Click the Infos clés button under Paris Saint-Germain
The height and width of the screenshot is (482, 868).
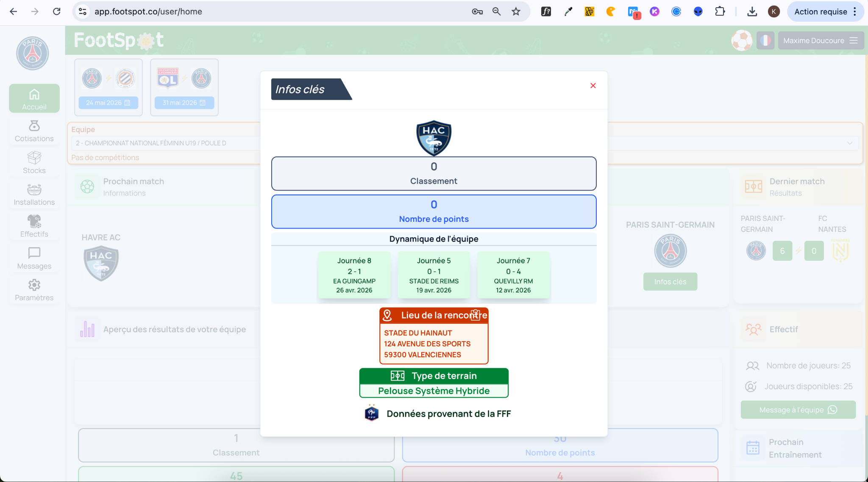[x=670, y=281]
